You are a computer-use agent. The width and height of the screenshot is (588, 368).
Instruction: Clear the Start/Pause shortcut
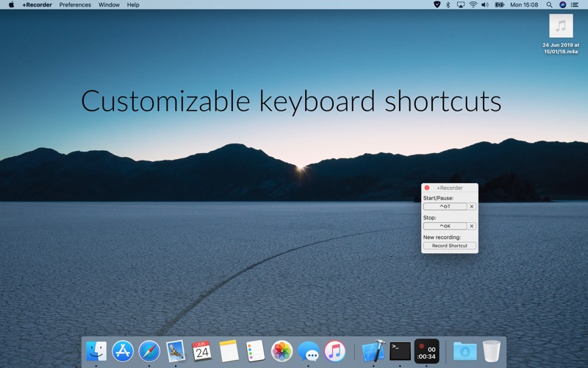[x=472, y=206]
